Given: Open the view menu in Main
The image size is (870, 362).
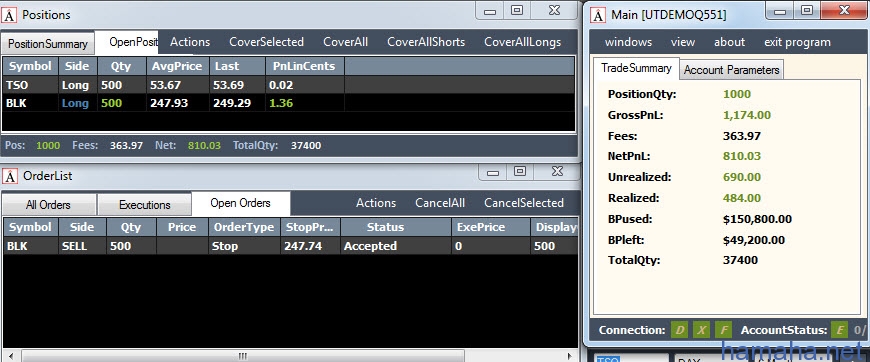Looking at the screenshot, I should (x=682, y=42).
